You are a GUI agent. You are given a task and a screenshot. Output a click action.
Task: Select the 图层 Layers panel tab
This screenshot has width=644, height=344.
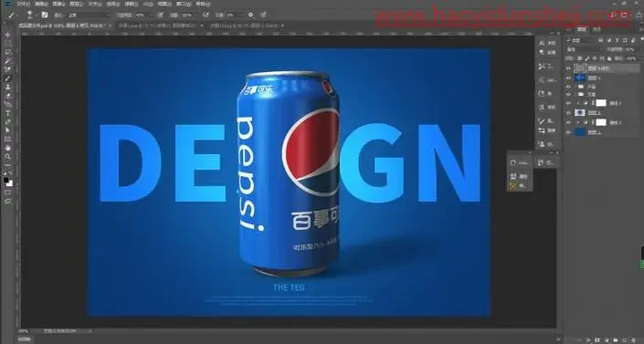pyautogui.click(x=582, y=29)
